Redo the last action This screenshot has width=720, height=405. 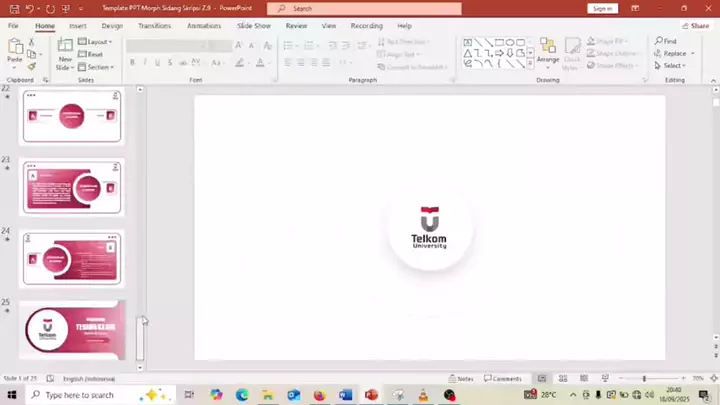pyautogui.click(x=50, y=9)
